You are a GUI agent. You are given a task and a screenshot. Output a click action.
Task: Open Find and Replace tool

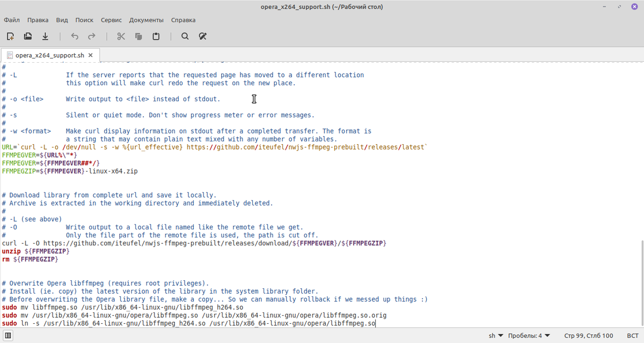click(202, 36)
